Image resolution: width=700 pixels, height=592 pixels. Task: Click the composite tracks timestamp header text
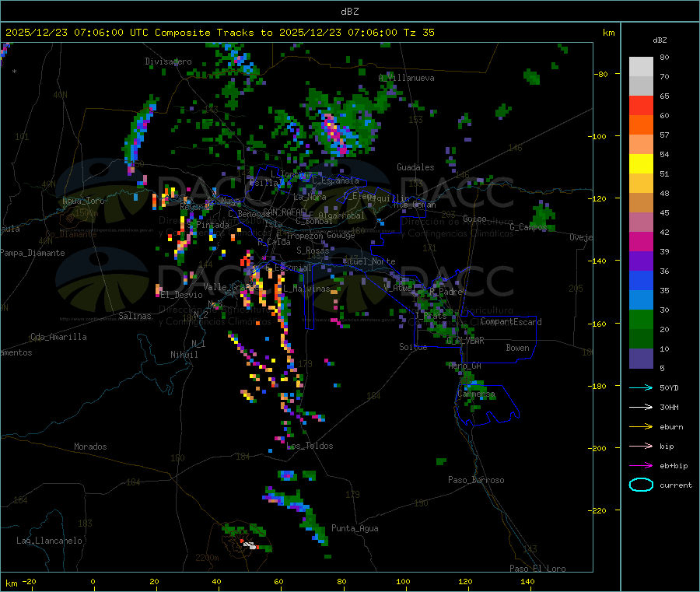(220, 33)
